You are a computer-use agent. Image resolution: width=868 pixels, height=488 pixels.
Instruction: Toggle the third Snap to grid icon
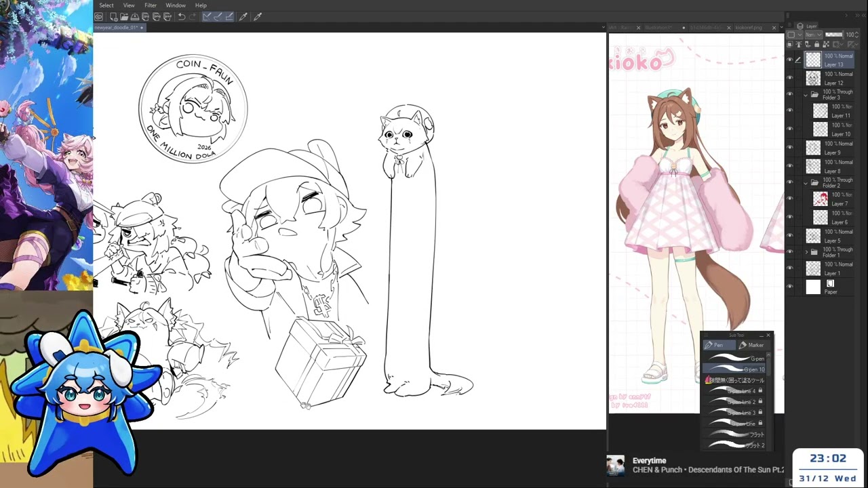pos(229,16)
